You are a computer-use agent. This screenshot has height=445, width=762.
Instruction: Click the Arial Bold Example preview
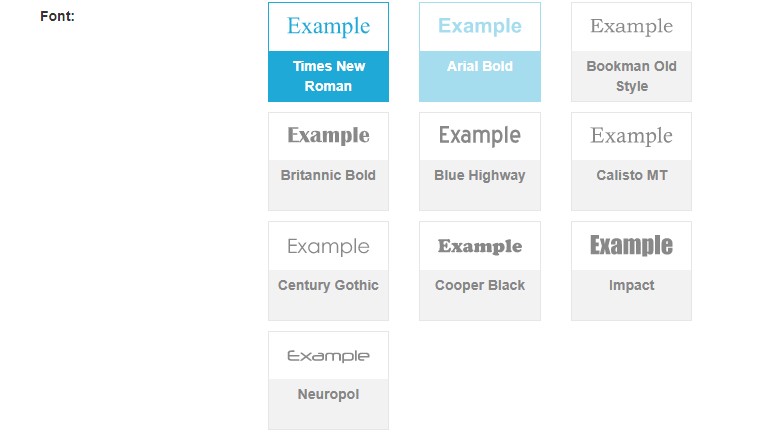pos(480,27)
